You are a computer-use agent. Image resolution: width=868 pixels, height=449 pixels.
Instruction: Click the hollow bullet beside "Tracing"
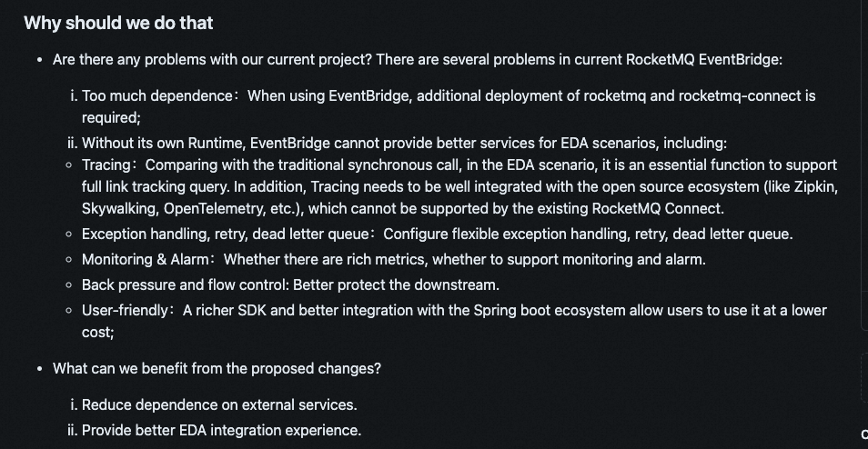click(69, 165)
